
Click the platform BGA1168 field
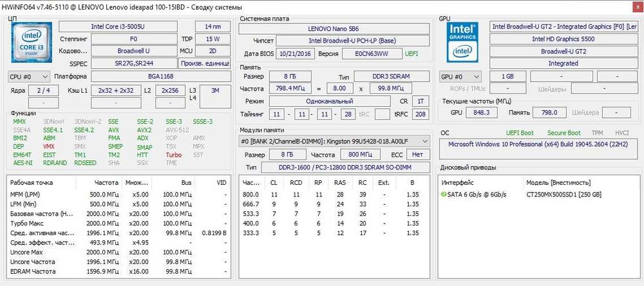point(160,77)
